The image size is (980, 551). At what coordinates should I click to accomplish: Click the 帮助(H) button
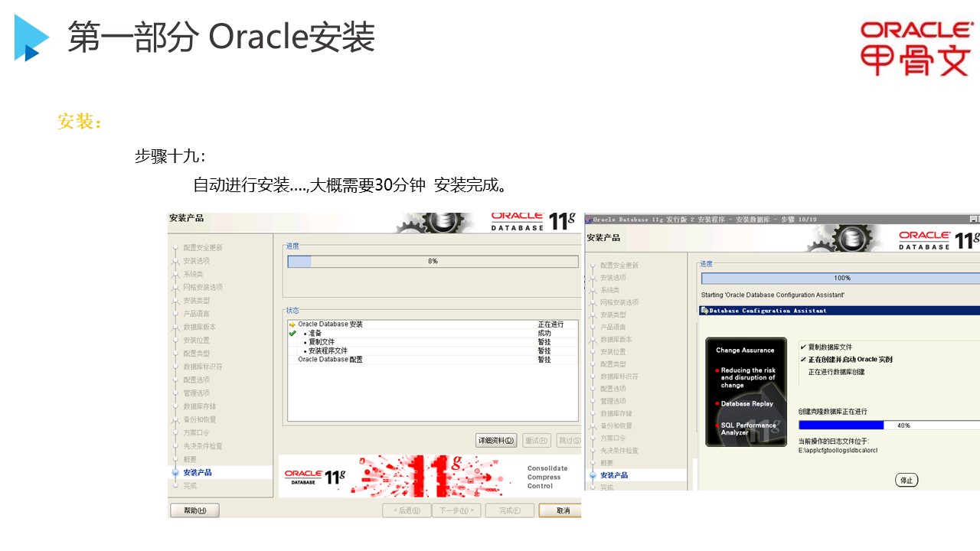[x=194, y=510]
